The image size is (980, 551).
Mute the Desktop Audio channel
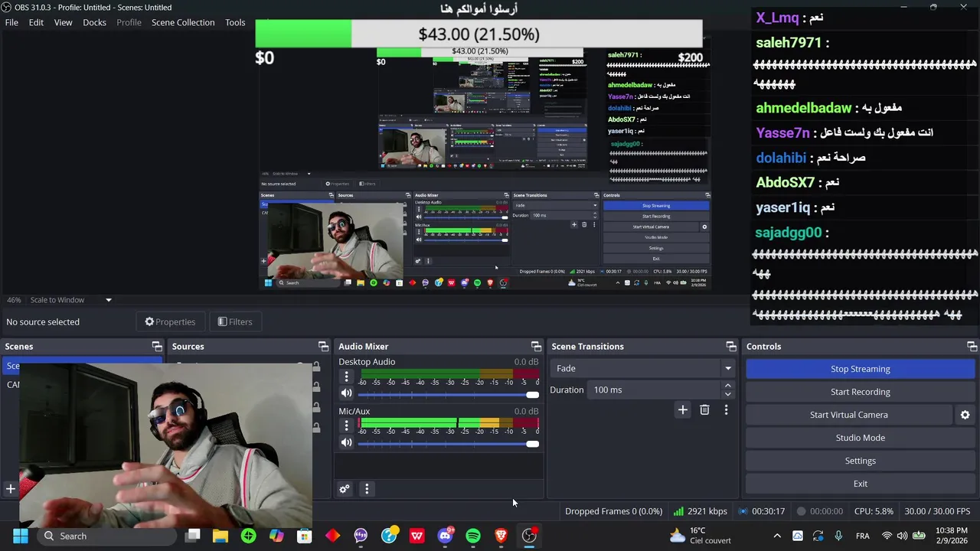[x=346, y=393]
